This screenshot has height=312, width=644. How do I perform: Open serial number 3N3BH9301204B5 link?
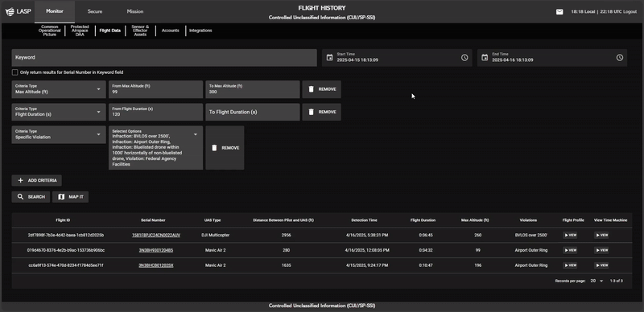pos(155,250)
